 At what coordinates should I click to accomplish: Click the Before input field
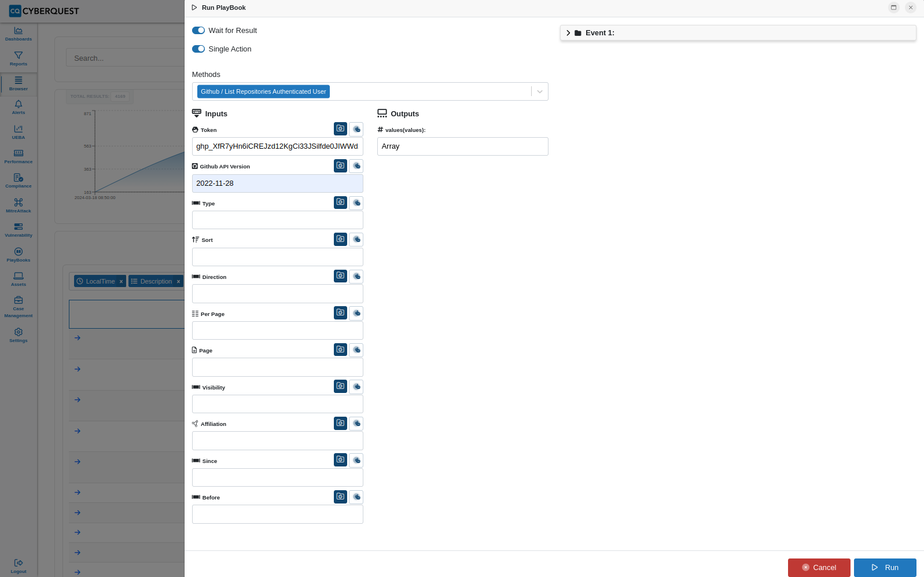(278, 514)
